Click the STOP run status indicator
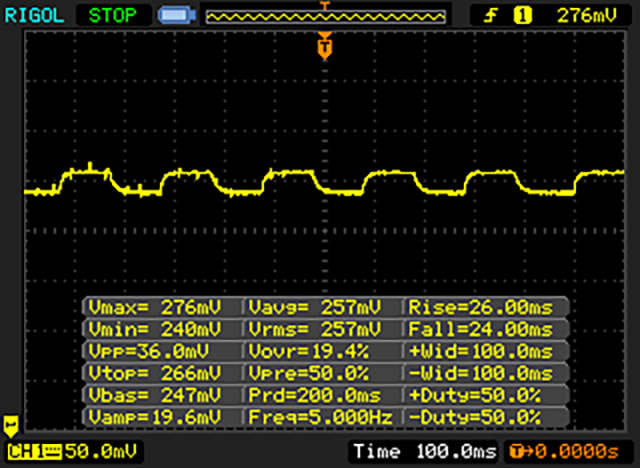Viewport: 640px width, 468px height. [113, 16]
